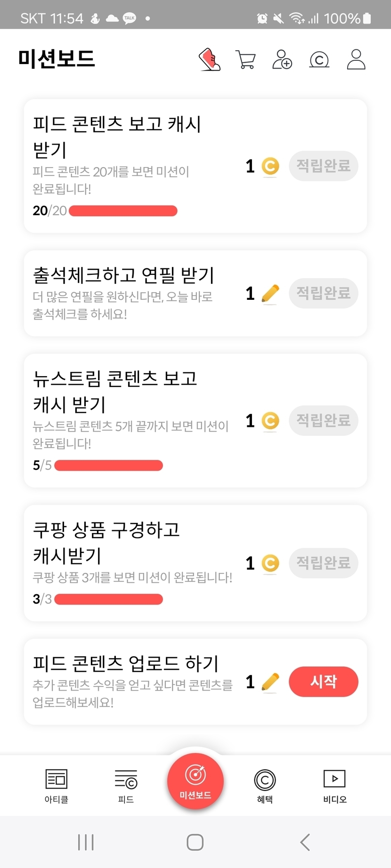
Task: Tap the red sneaker icon in header
Action: pyautogui.click(x=210, y=60)
